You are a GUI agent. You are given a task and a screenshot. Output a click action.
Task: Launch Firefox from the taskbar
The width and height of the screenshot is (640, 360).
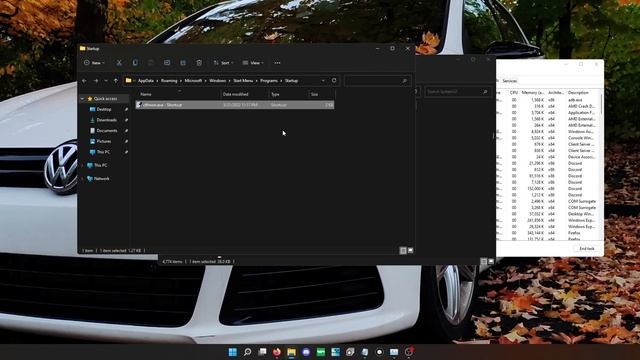coord(277,352)
